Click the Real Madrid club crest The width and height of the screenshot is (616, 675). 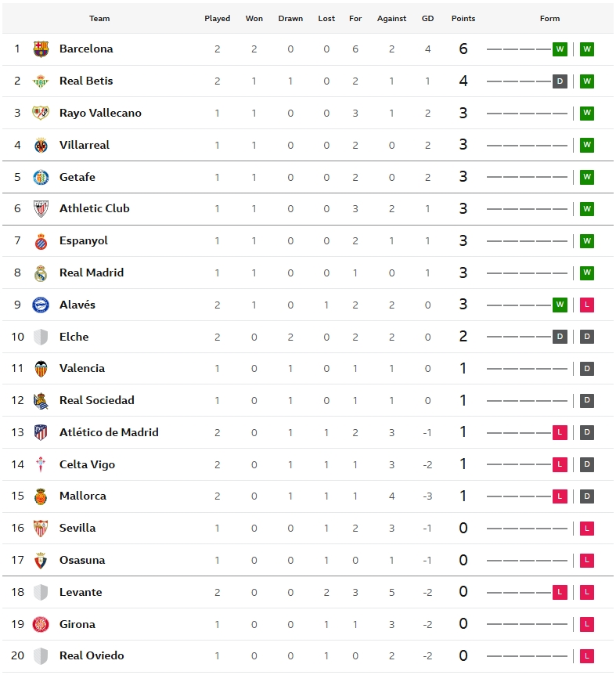point(41,273)
